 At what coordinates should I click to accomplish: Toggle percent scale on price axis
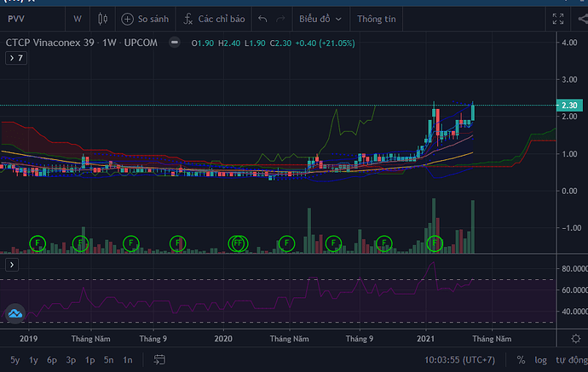coord(520,360)
